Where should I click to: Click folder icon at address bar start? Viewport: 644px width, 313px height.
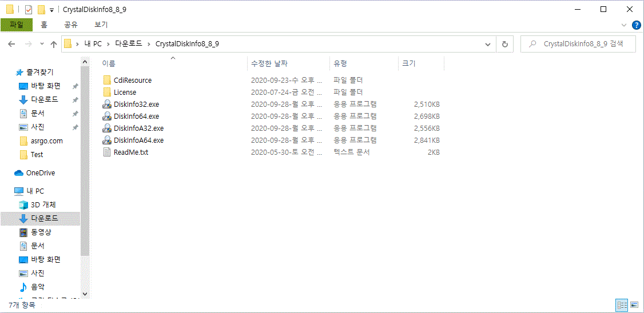pos(68,45)
